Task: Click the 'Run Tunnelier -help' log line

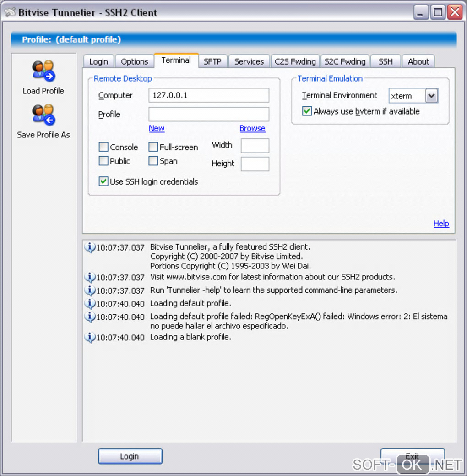Action: (x=273, y=290)
